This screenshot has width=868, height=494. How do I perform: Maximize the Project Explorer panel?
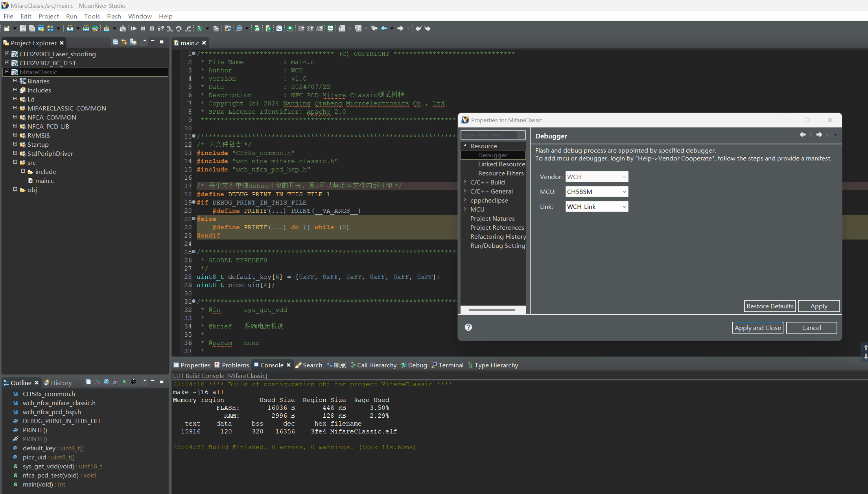(162, 41)
